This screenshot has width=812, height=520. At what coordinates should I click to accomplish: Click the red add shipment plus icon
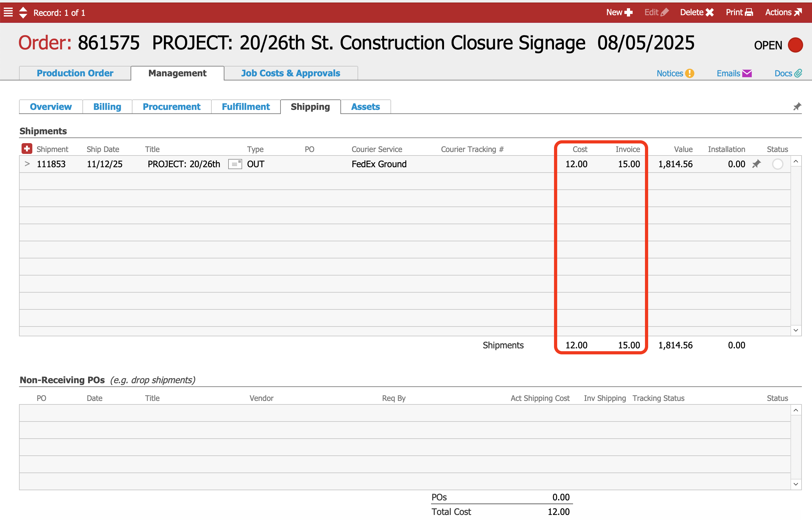pyautogui.click(x=27, y=149)
